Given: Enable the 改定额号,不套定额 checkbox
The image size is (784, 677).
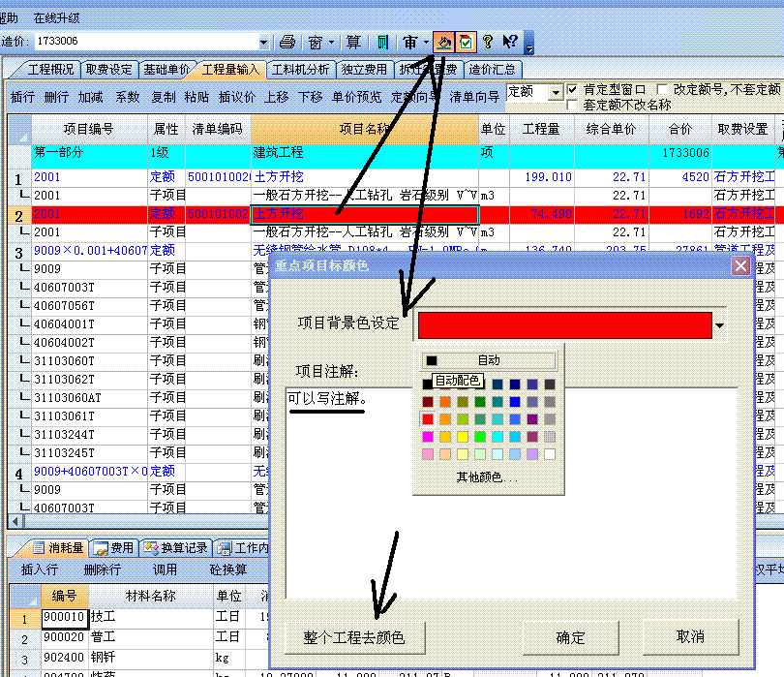Looking at the screenshot, I should (663, 89).
